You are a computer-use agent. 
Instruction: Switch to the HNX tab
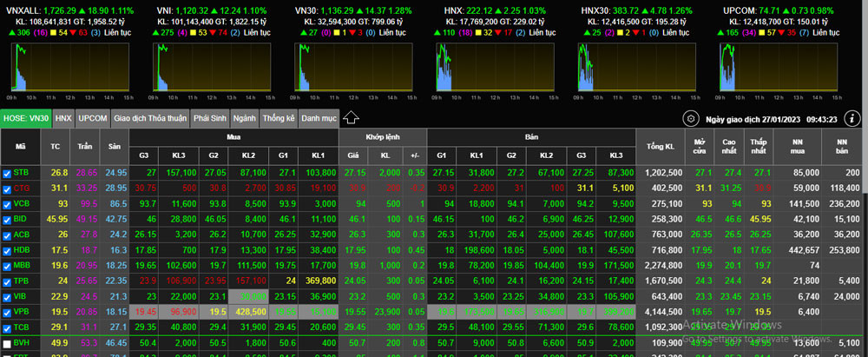coord(63,118)
